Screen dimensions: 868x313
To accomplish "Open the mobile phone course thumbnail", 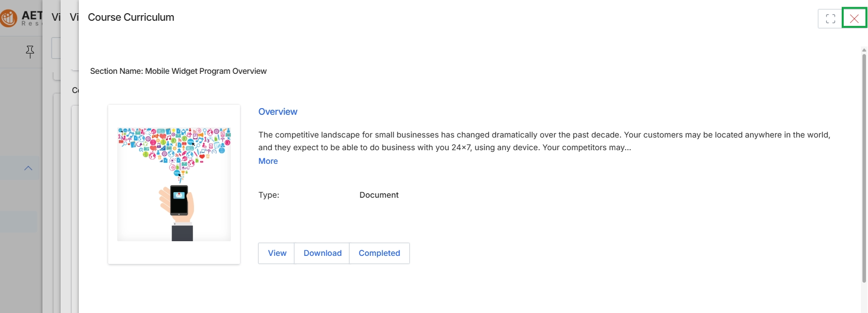I will click(174, 184).
